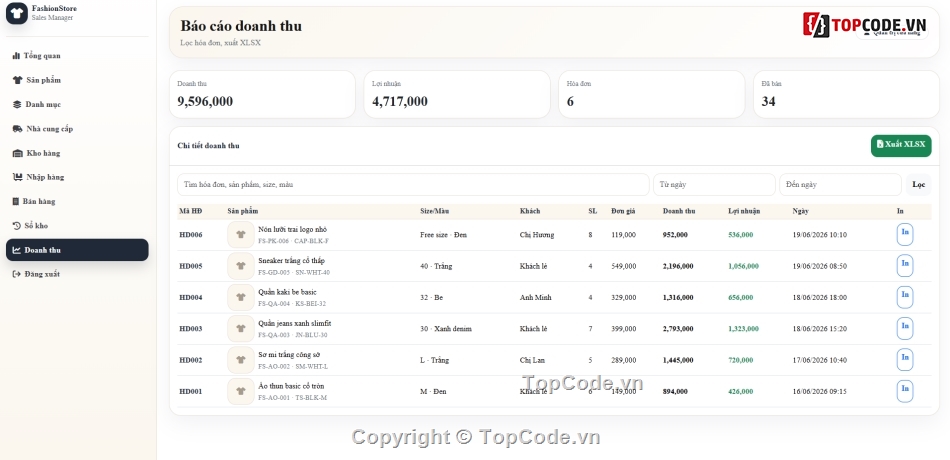Click the Xuất XLSX export button
The width and height of the screenshot is (950, 460).
coord(901,145)
